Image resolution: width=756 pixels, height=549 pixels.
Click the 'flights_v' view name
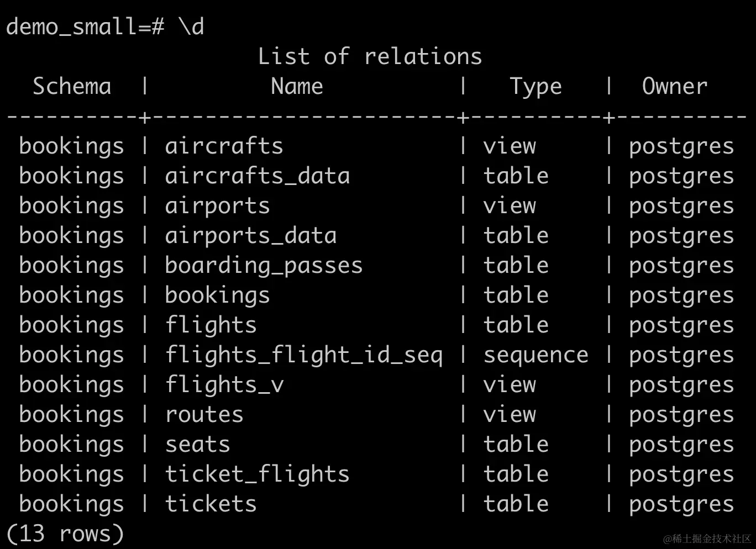(x=224, y=385)
